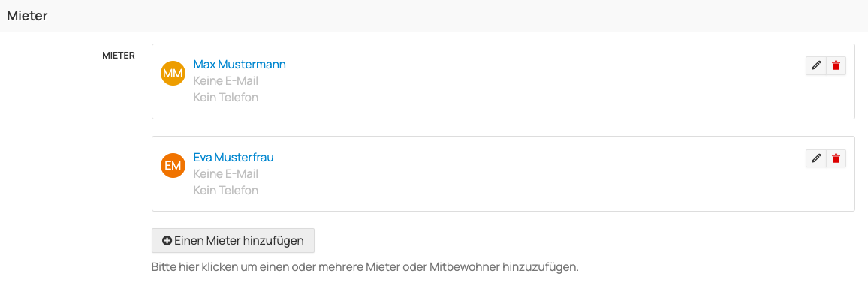
Task: Click the orange EM avatar circle
Action: click(173, 165)
